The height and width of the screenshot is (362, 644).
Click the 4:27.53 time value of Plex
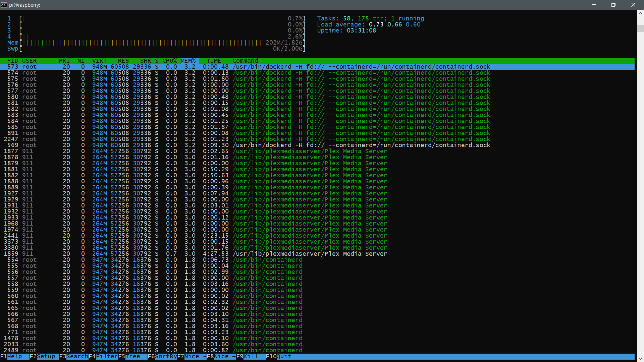[216, 254]
